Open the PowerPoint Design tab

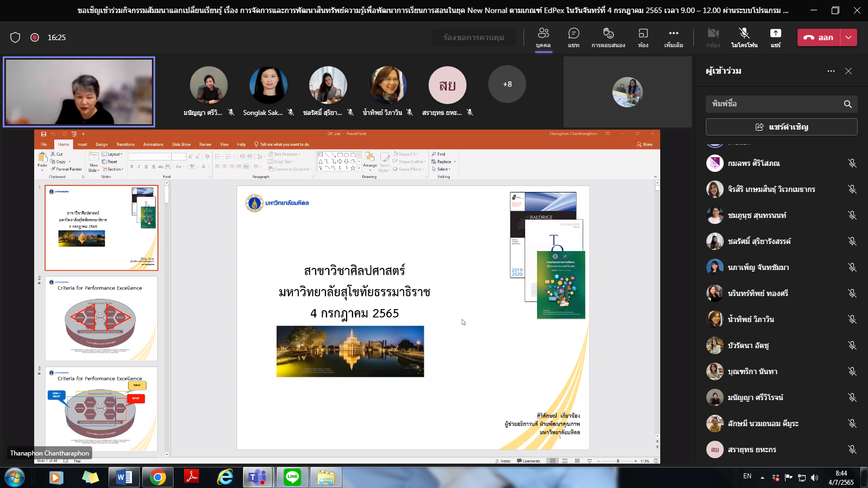point(101,144)
